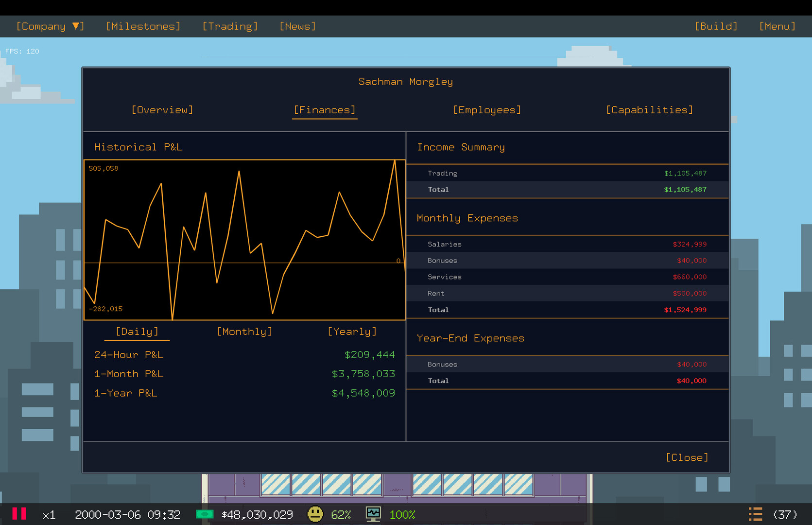
Task: Open the list icon showing (37)
Action: point(755,514)
